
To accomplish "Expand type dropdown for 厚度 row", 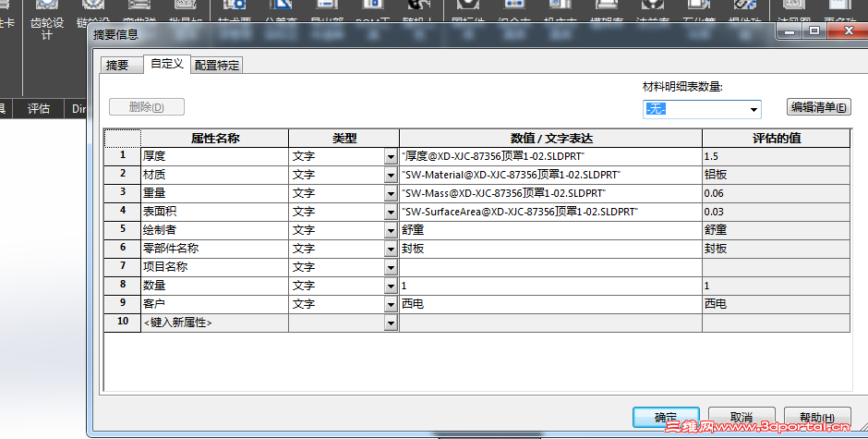I will click(x=391, y=157).
